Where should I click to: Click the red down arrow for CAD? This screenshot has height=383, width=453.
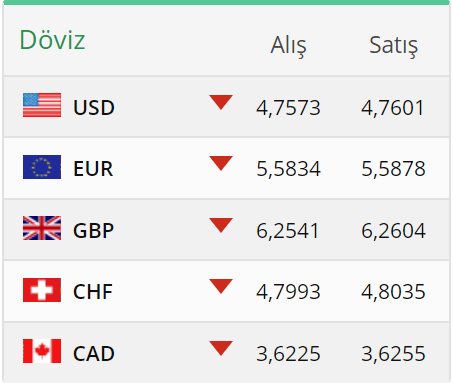click(x=221, y=348)
